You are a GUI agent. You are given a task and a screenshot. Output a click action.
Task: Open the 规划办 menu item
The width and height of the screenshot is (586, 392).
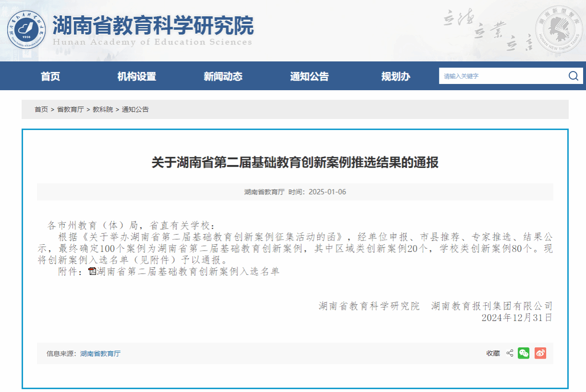pyautogui.click(x=396, y=76)
